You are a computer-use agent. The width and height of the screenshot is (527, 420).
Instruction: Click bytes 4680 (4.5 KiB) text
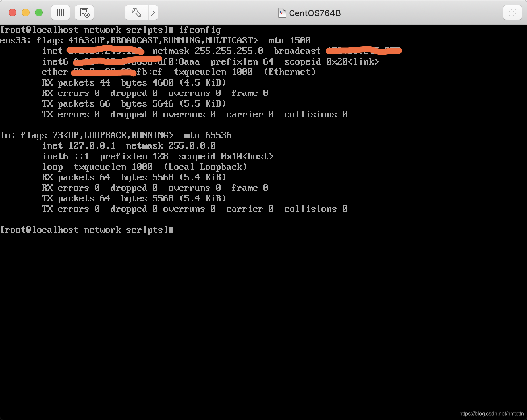click(174, 83)
